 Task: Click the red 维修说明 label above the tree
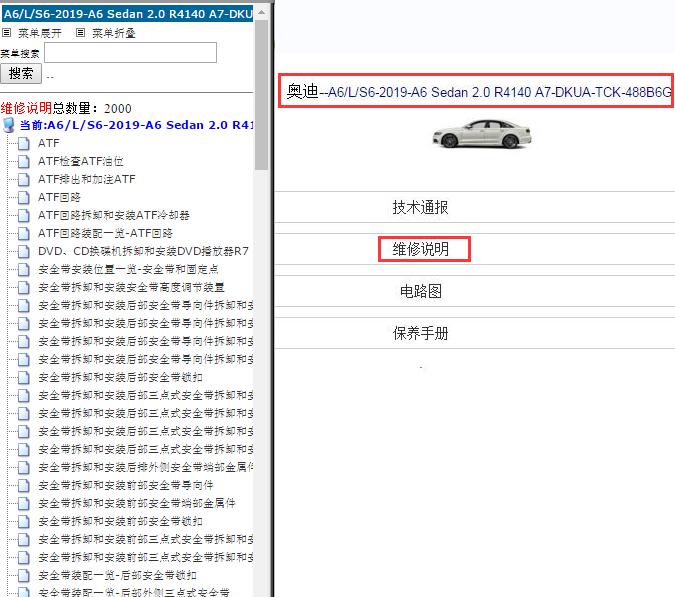click(26, 108)
